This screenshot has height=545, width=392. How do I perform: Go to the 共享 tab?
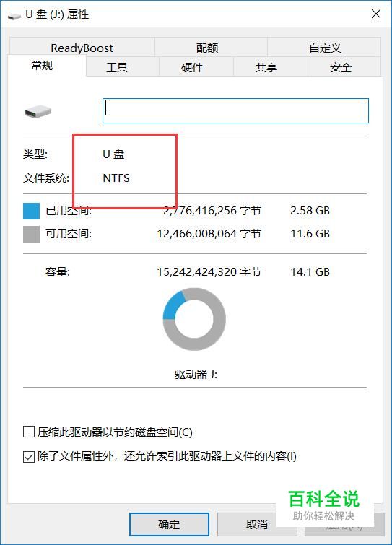point(266,66)
